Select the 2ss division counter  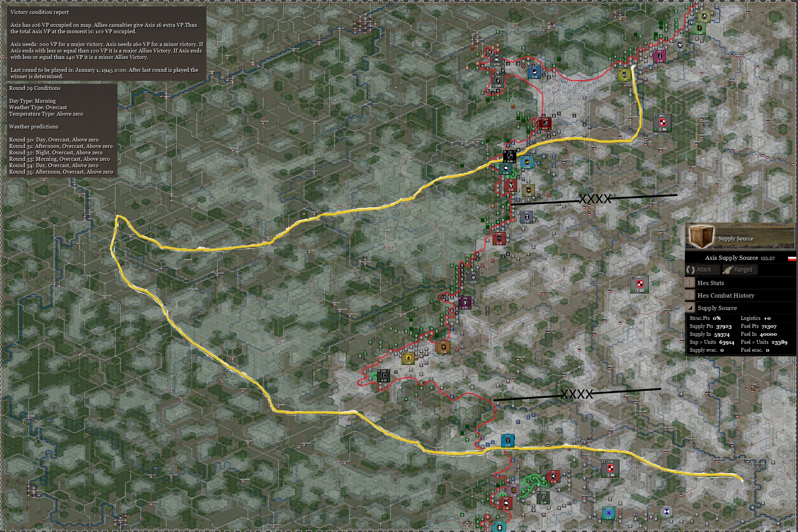(496, 60)
